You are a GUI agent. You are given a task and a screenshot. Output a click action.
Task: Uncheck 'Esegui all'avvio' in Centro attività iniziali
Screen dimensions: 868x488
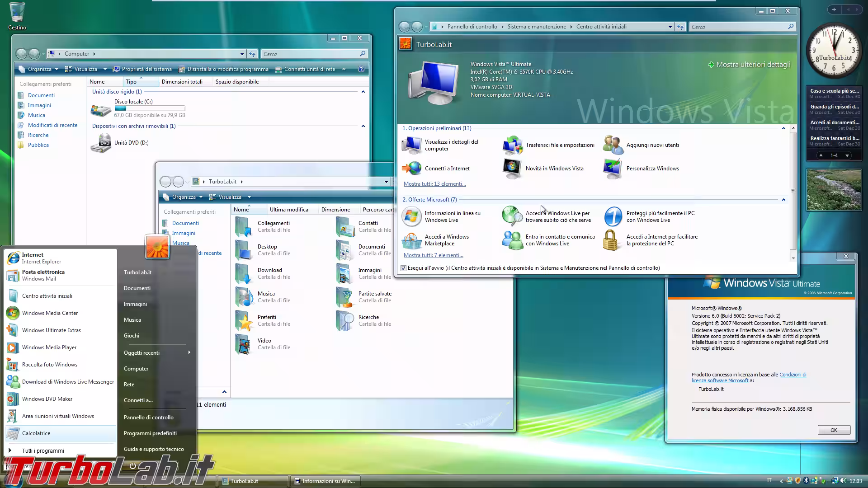point(404,268)
